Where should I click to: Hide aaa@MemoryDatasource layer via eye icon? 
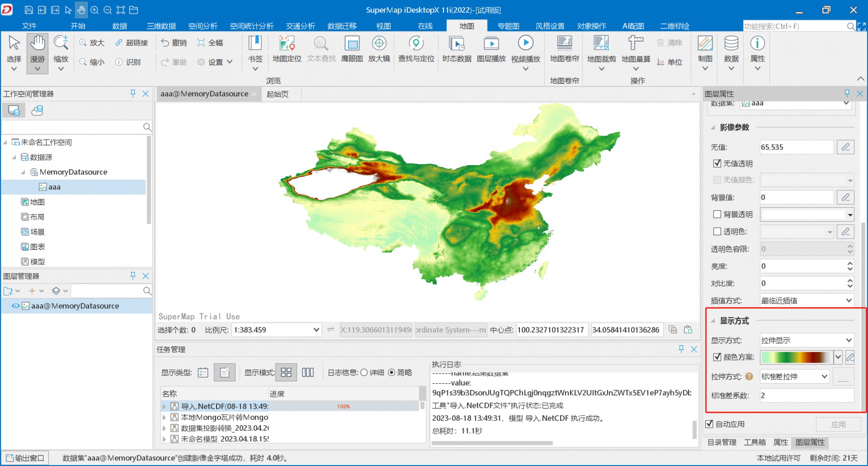tap(16, 306)
